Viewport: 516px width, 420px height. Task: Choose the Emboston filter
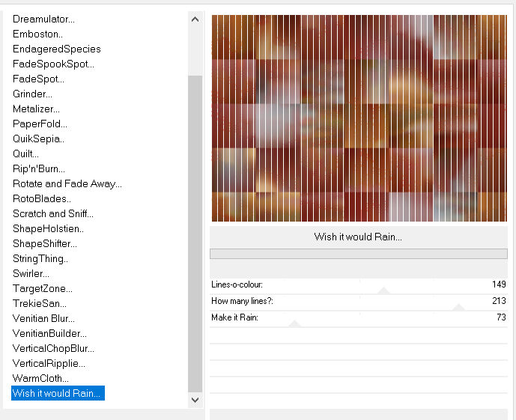point(37,34)
